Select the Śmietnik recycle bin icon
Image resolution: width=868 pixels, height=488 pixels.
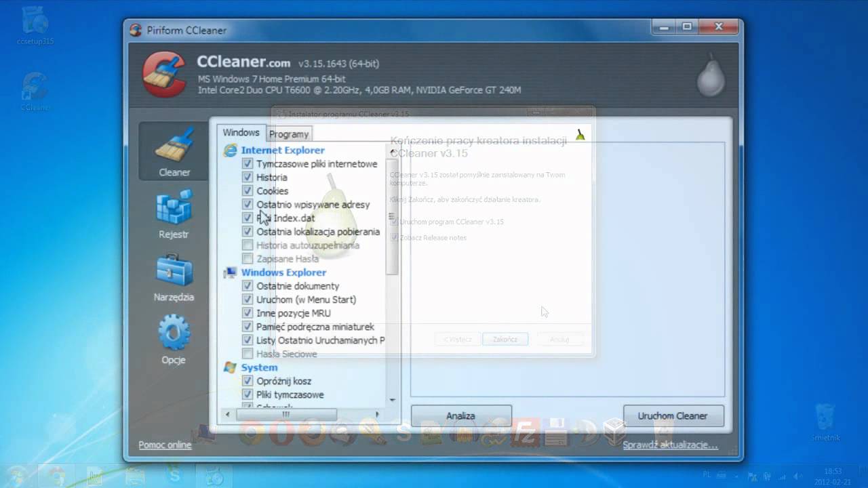point(826,424)
